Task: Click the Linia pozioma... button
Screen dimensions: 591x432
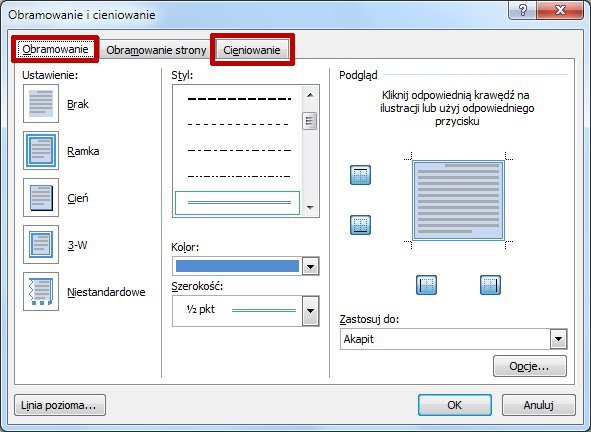Action: click(x=60, y=405)
